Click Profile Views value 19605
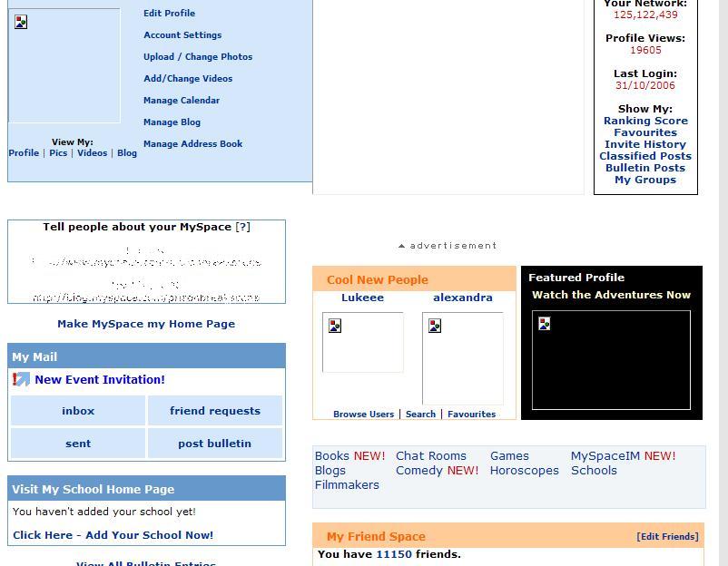 coord(645,50)
